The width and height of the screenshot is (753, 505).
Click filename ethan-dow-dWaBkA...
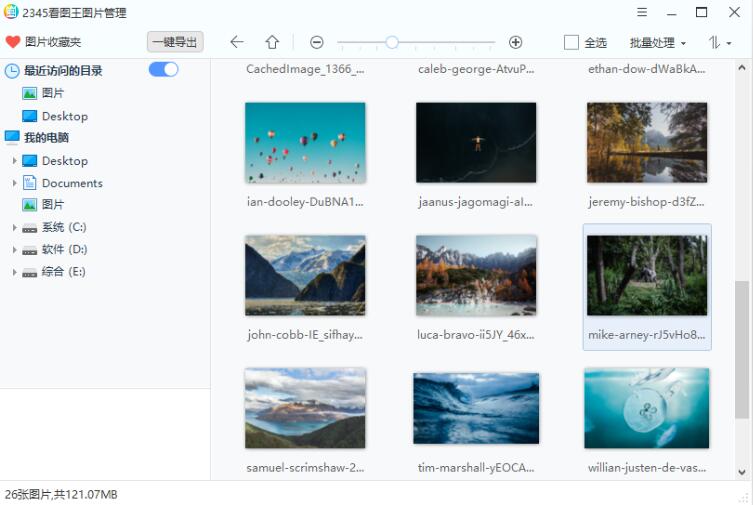pyautogui.click(x=647, y=69)
